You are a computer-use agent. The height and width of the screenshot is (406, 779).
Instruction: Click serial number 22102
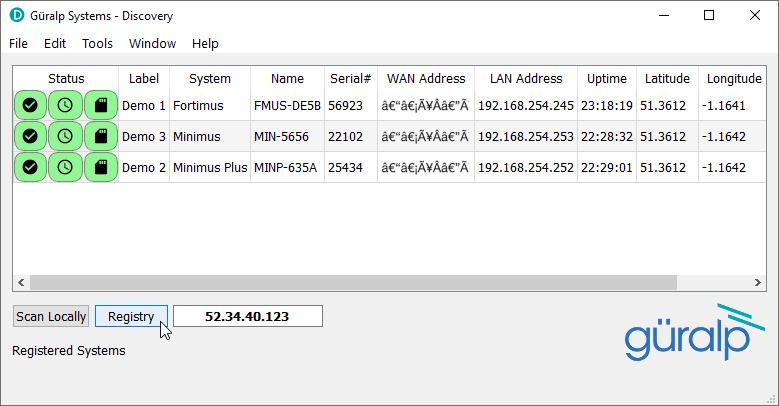(x=345, y=136)
